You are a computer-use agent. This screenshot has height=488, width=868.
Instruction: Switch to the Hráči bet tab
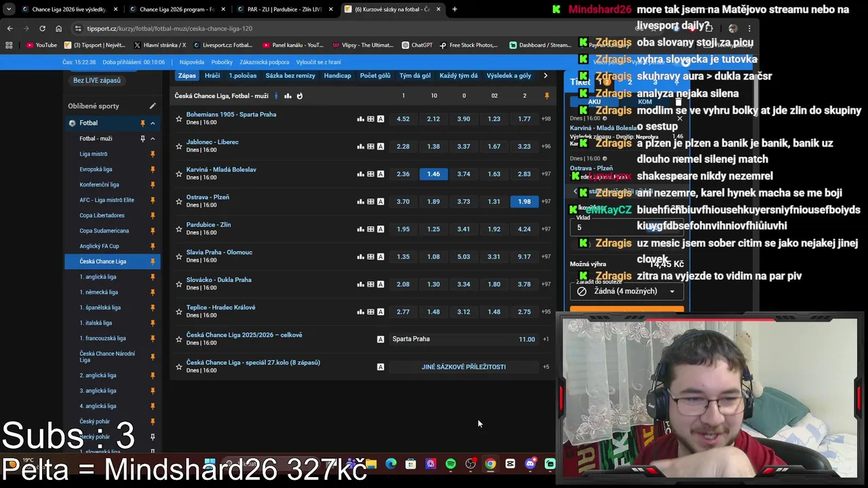tap(212, 76)
